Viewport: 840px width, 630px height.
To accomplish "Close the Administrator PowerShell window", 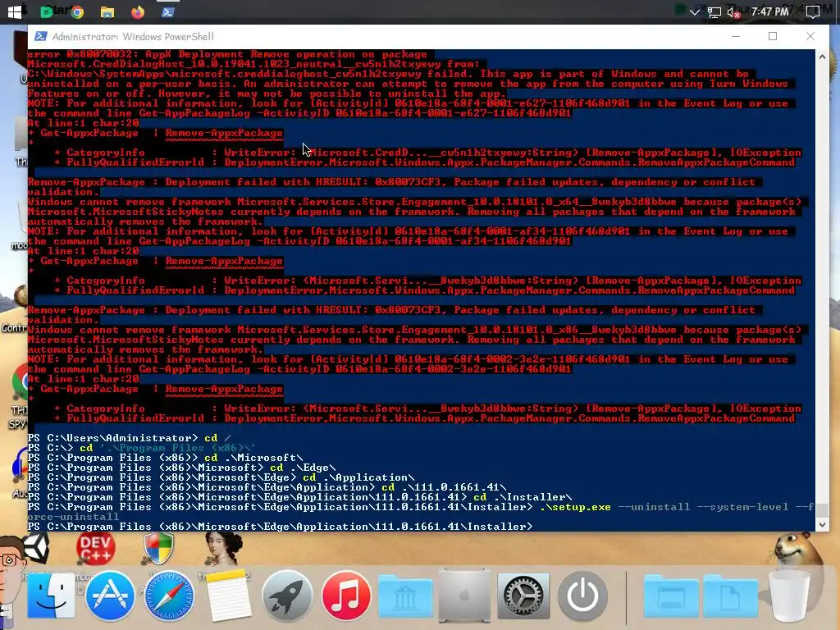I will [810, 36].
